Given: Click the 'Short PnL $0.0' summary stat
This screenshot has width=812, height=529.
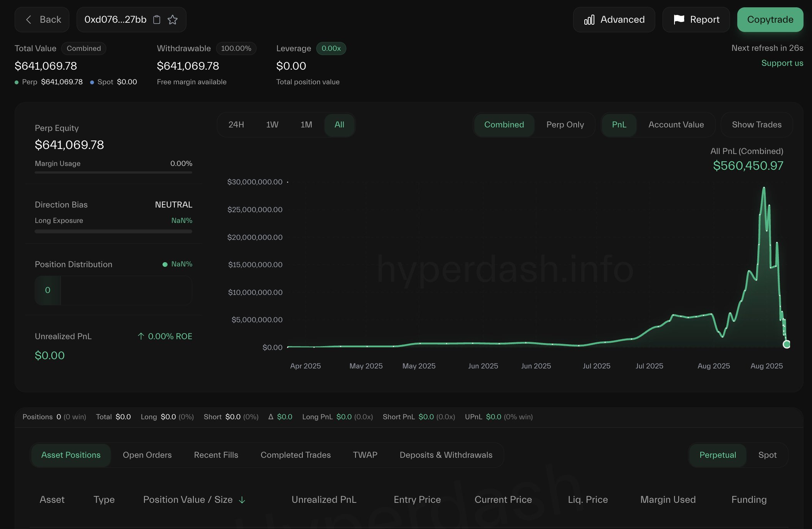Looking at the screenshot, I should click(x=419, y=417).
